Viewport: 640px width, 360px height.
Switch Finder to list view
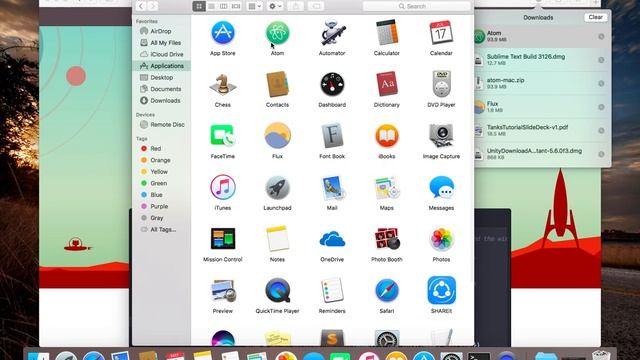[x=211, y=6]
